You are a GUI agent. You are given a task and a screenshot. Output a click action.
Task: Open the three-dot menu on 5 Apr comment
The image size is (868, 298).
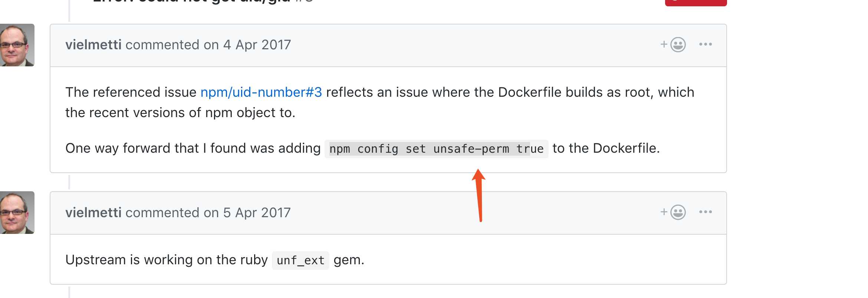click(x=705, y=212)
